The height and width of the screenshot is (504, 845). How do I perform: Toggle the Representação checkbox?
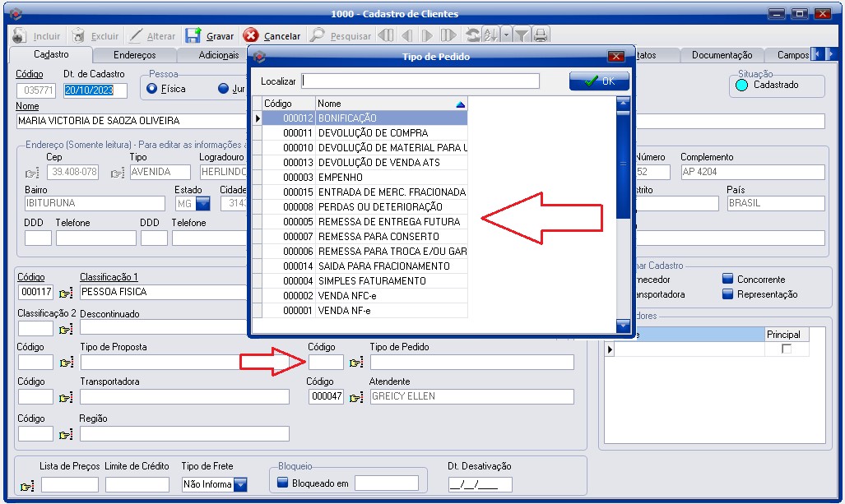(727, 294)
